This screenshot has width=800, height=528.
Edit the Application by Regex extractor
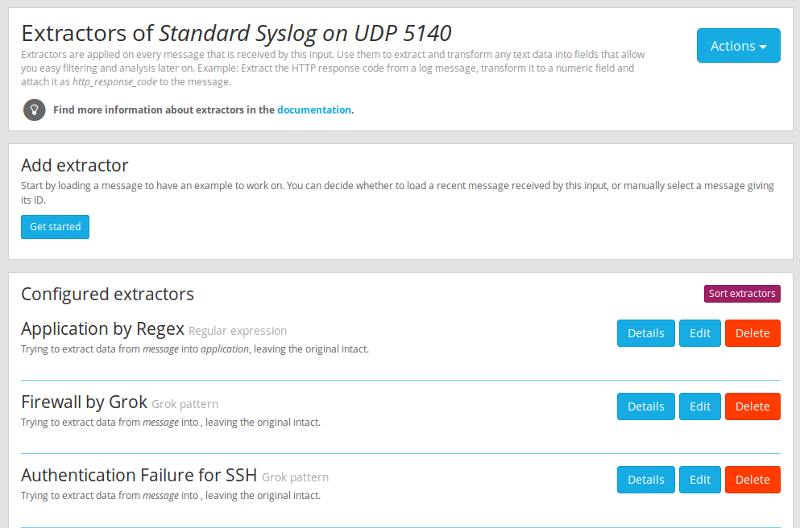pyautogui.click(x=700, y=333)
